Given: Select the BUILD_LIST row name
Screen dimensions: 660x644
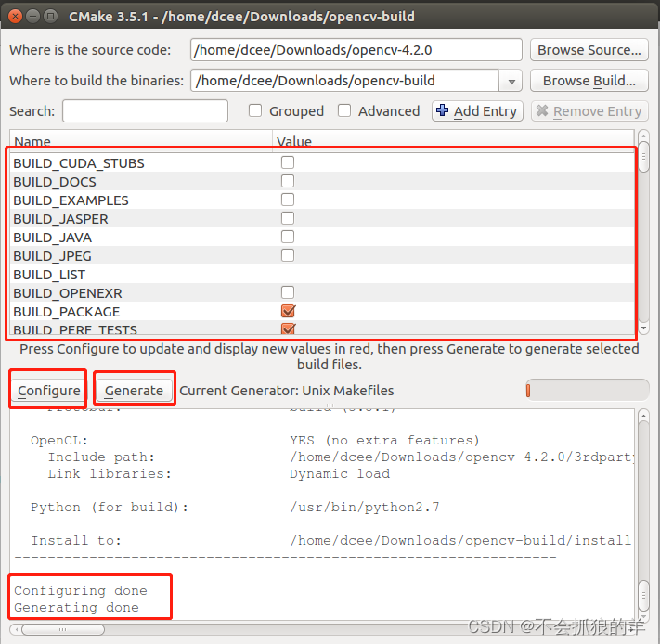Looking at the screenshot, I should (x=49, y=275).
